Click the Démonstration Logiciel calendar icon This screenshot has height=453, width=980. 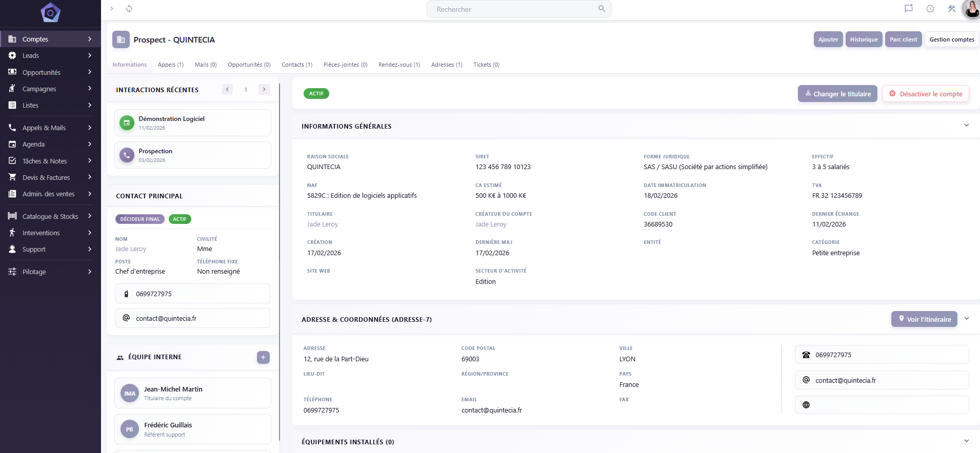127,123
